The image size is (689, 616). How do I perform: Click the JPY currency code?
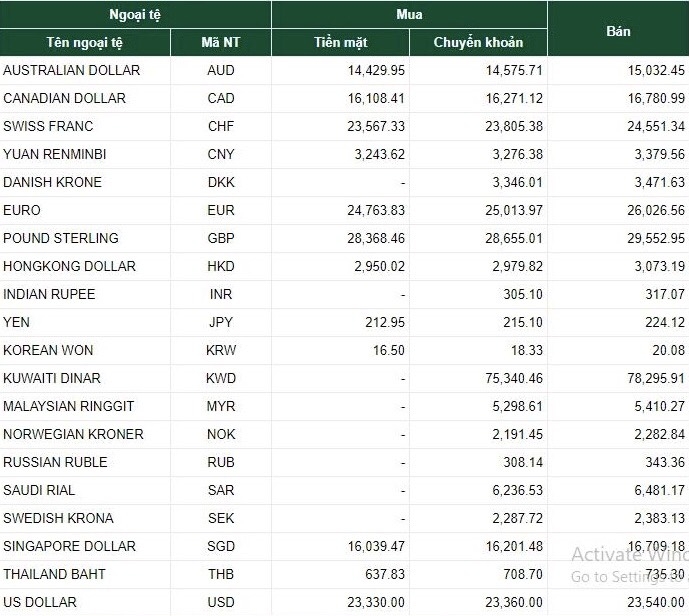pyautogui.click(x=221, y=322)
